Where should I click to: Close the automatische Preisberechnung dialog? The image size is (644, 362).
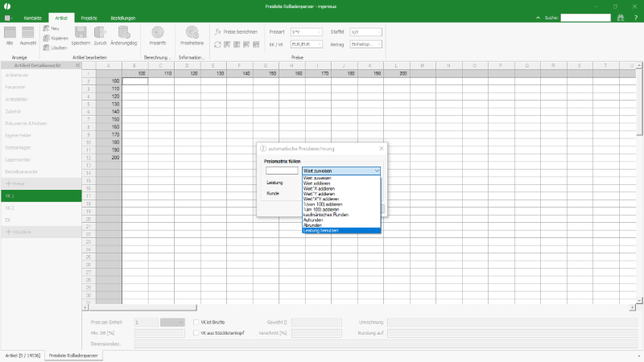pos(381,148)
